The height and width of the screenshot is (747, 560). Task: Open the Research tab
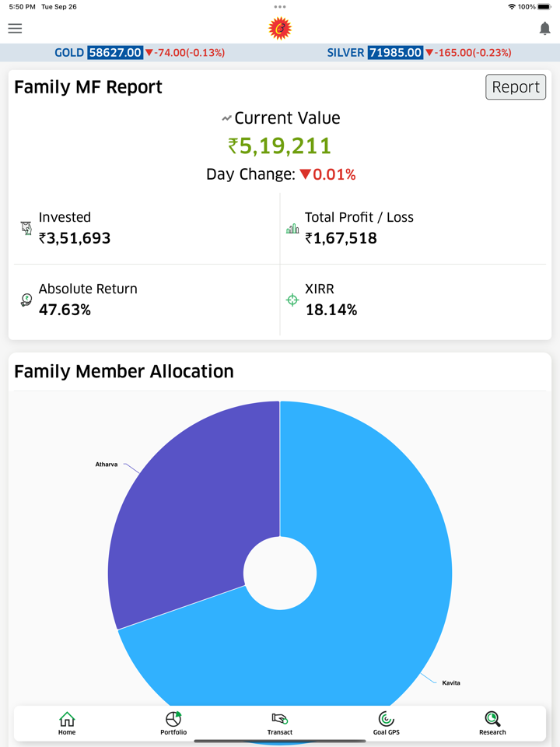tap(492, 723)
